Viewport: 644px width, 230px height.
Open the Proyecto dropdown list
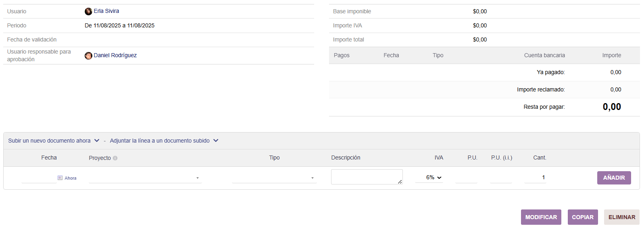coord(145,178)
